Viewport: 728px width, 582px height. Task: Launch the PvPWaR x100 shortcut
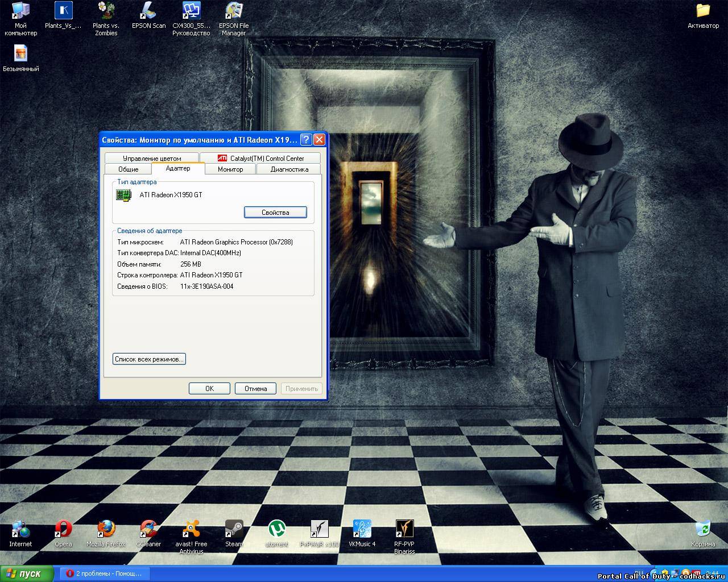tap(319, 534)
